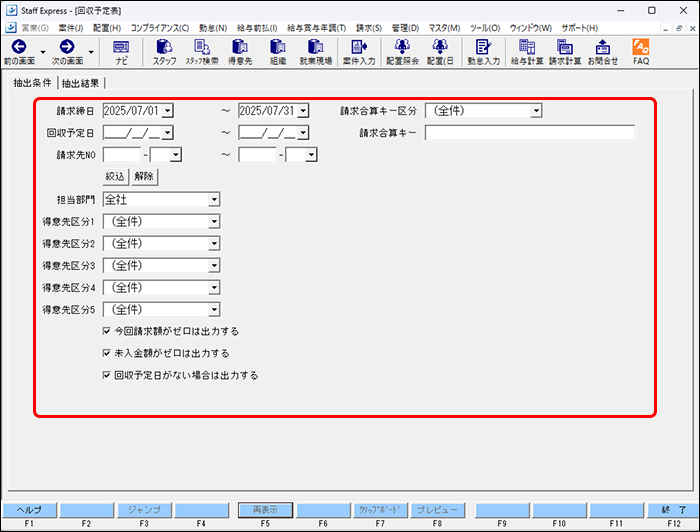Screen dimensions: 700x532
Task: Open 請求先NO start branch dropdown
Action: point(176,155)
